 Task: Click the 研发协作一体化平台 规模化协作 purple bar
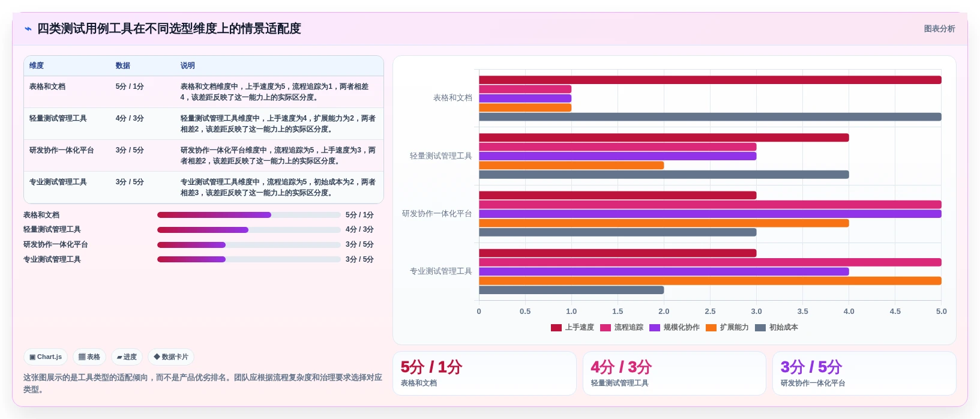pyautogui.click(x=710, y=214)
